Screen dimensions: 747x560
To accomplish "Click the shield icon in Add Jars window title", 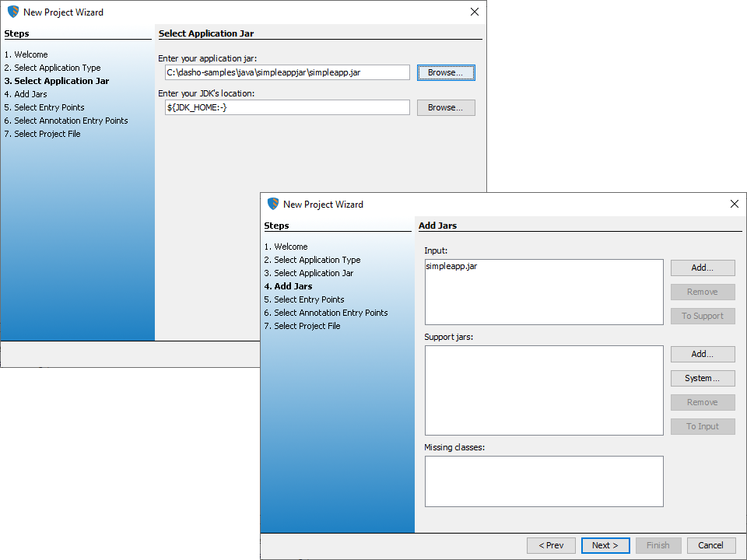I will [273, 204].
